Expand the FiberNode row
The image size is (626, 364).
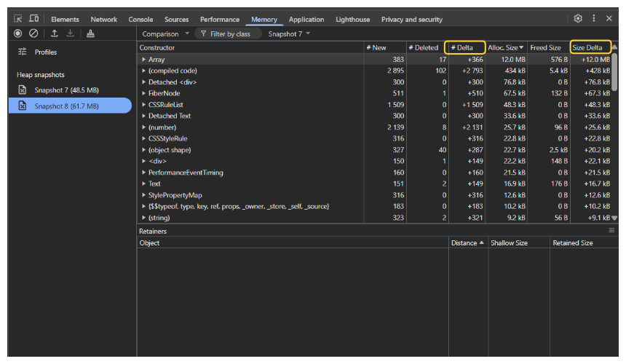click(143, 93)
